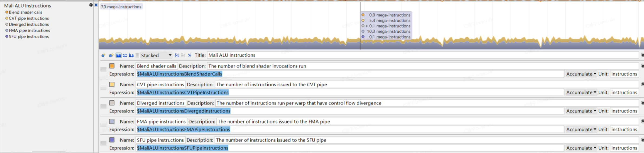The image size is (644, 153).
Task: Select SFU pipe instructions in chart legend
Action: (x=27, y=36)
